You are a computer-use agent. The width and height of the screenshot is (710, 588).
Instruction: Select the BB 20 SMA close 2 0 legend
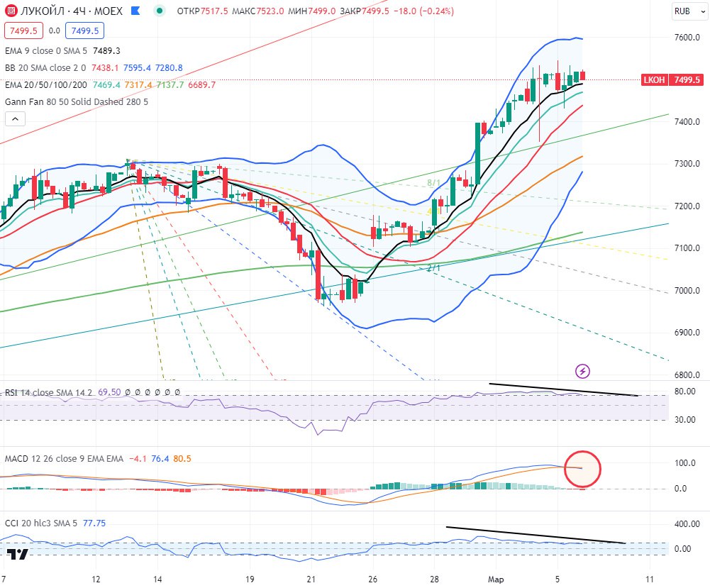tap(45, 68)
